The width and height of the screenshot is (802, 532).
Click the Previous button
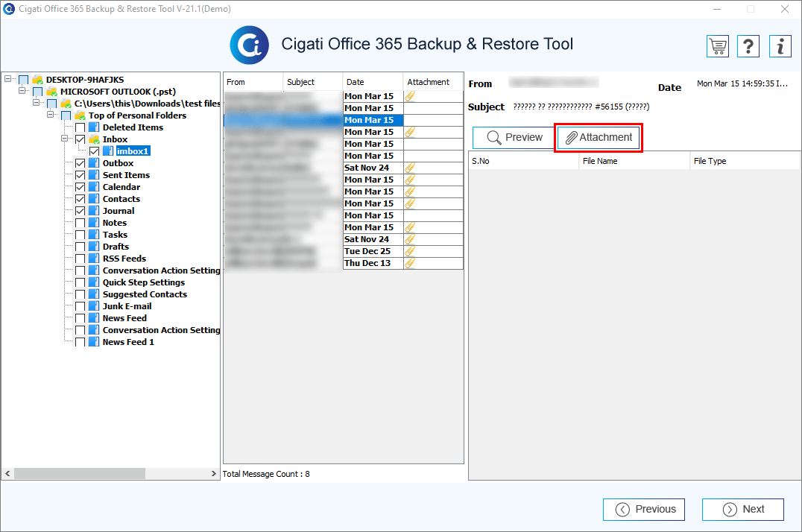644,510
